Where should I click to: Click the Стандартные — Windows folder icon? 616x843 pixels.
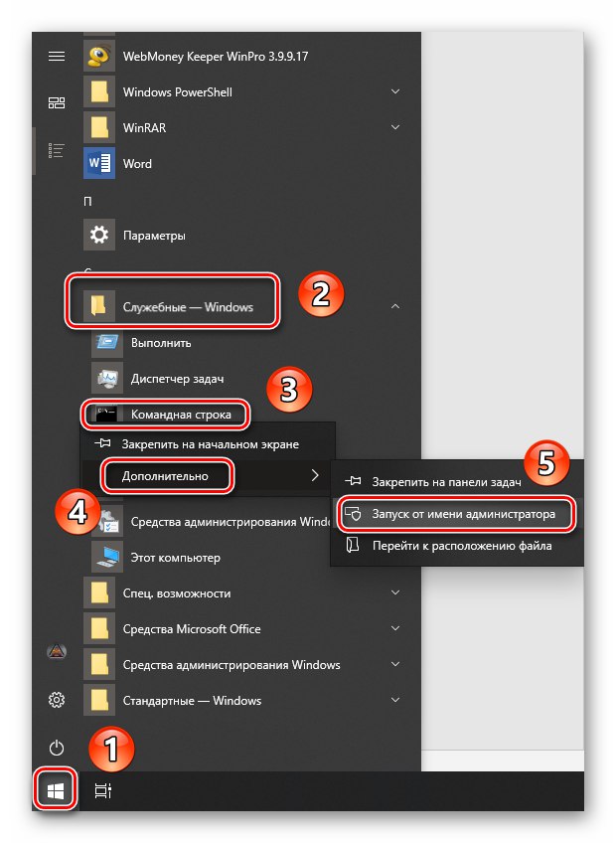point(99,700)
